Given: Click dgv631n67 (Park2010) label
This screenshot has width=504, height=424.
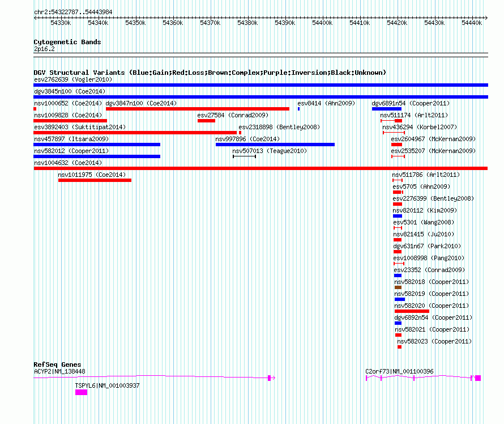Looking at the screenshot, I should coord(427,246).
